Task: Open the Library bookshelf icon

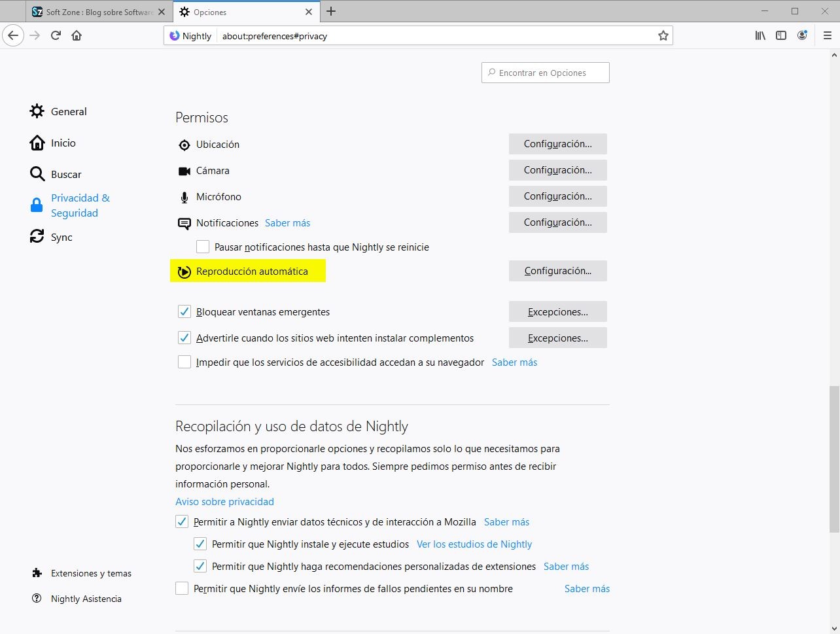Action: click(760, 35)
